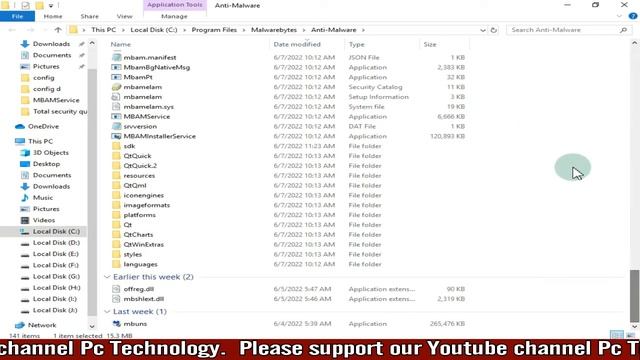Select the mbuns application icon
This screenshot has height=360, width=640.
click(116, 324)
